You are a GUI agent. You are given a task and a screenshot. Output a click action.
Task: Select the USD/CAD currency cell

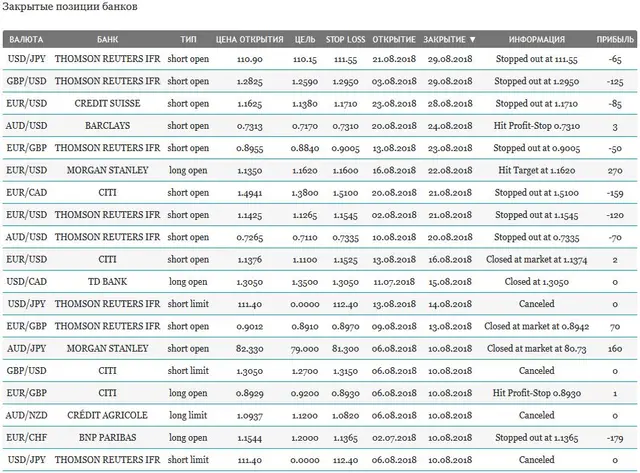(x=27, y=282)
